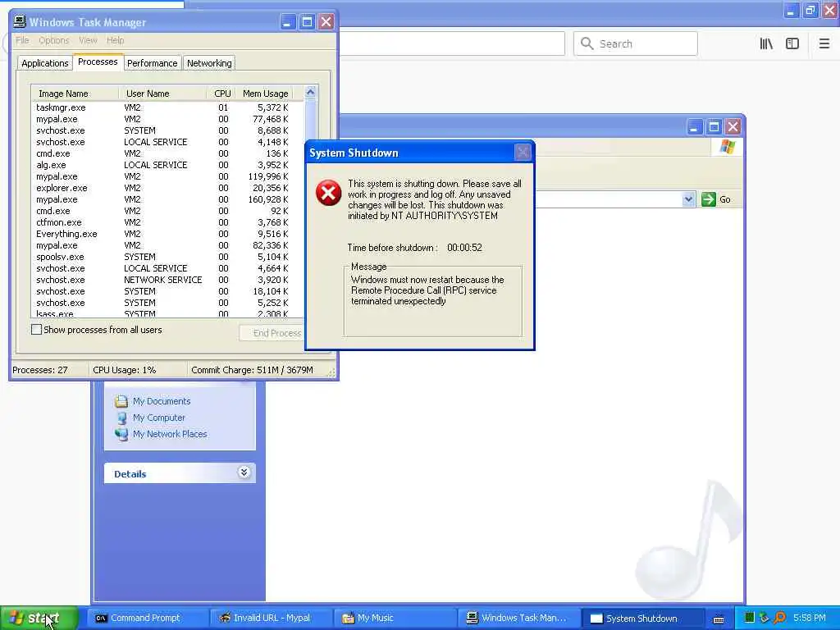Image resolution: width=840 pixels, height=630 pixels.
Task: Switch to My Music taskbar button
Action: (394, 619)
